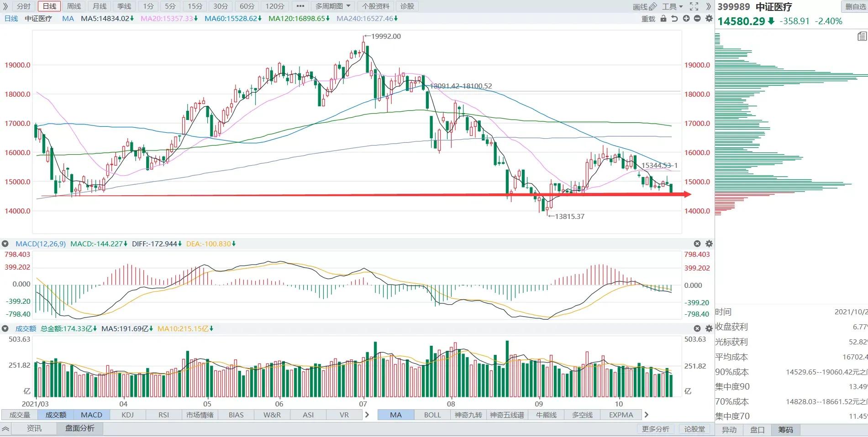Open MACD panel settings gear
This screenshot has height=437, width=868.
pos(709,244)
